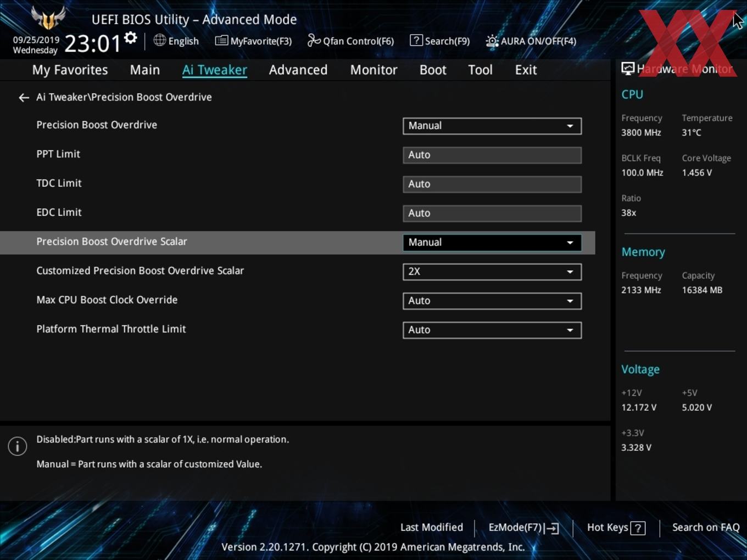Click the breadcrumb Ai Tweaker\Precision Boost Overdrive
The width and height of the screenshot is (747, 560).
tap(124, 97)
